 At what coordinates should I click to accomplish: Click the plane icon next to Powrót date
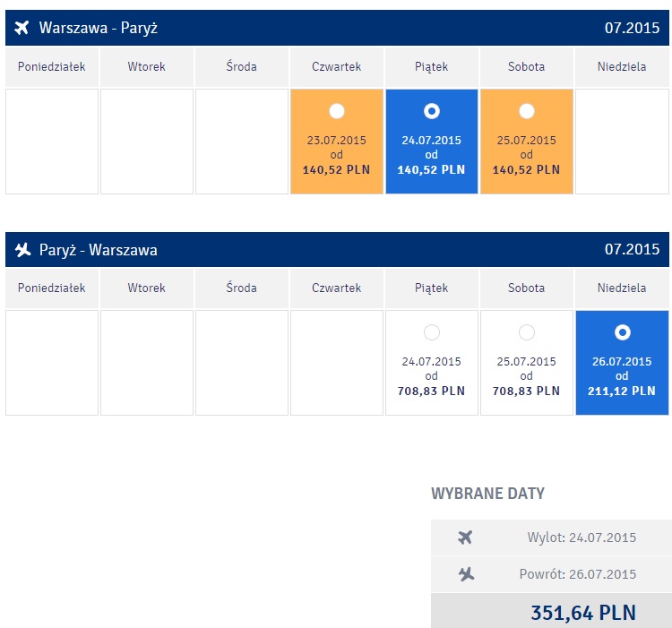click(x=466, y=574)
